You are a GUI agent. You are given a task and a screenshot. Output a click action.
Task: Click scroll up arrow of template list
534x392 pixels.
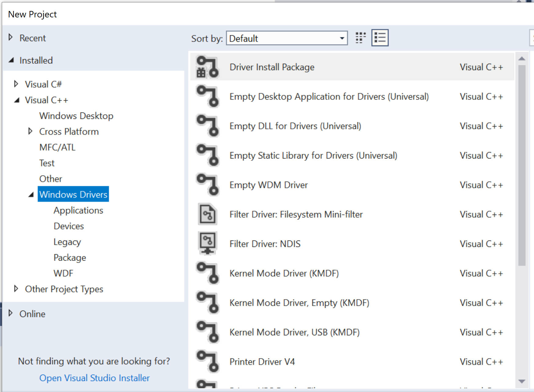point(522,59)
